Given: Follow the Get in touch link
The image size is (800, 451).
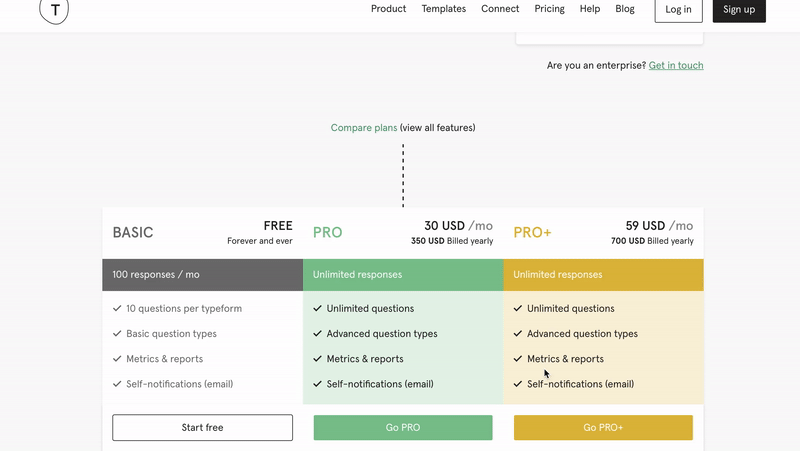Looking at the screenshot, I should 676,65.
